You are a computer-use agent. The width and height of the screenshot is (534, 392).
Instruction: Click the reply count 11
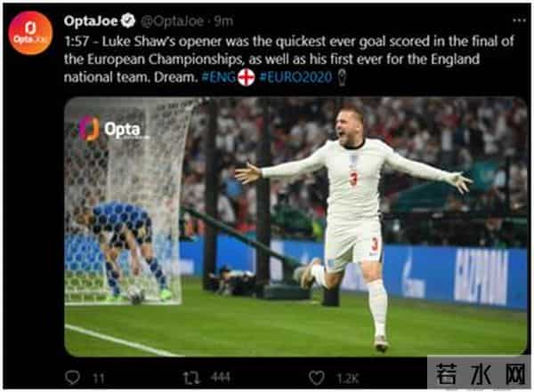(x=99, y=378)
